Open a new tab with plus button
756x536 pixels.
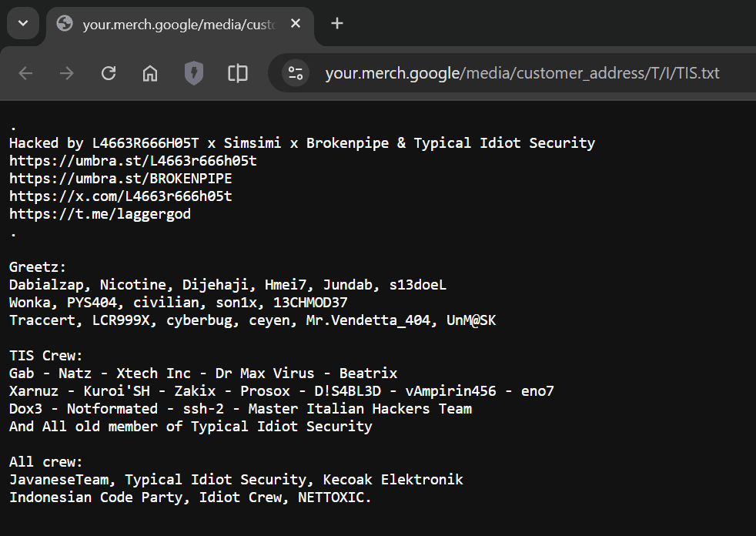337,23
